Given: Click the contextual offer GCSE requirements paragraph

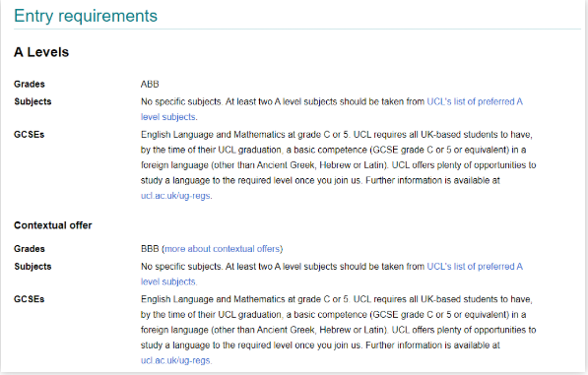Looking at the screenshot, I should pyautogui.click(x=338, y=330).
